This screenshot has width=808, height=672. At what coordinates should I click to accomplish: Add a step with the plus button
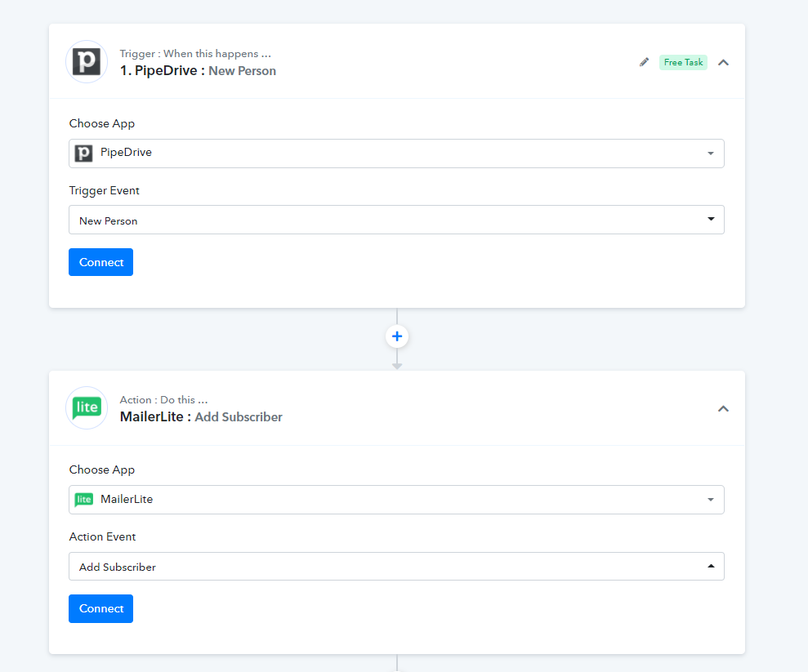coord(397,336)
